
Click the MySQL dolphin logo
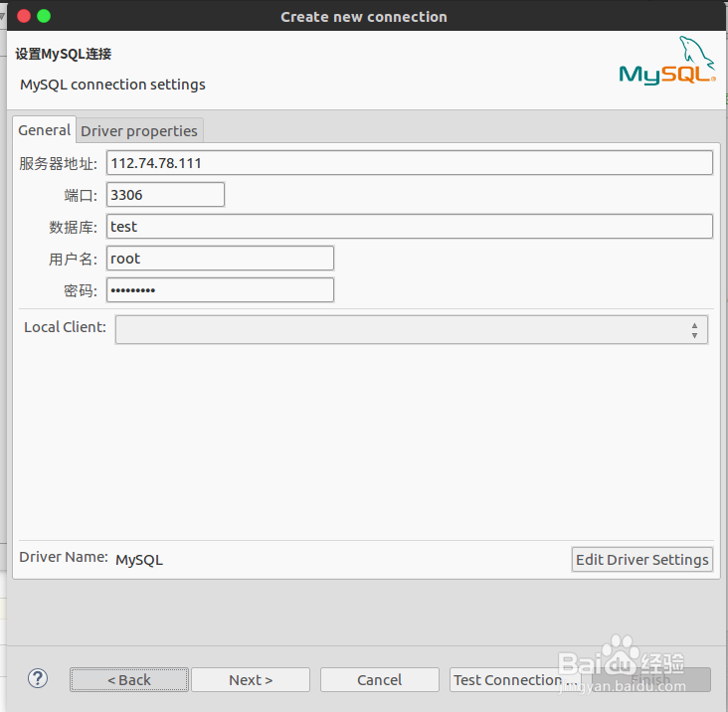coord(667,61)
